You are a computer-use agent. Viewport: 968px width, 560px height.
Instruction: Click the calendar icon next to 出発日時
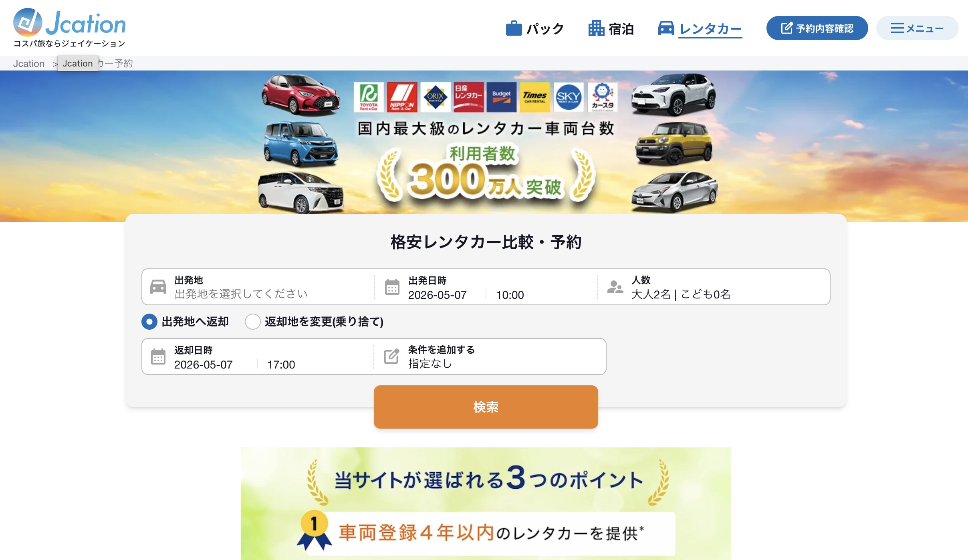[x=392, y=287]
